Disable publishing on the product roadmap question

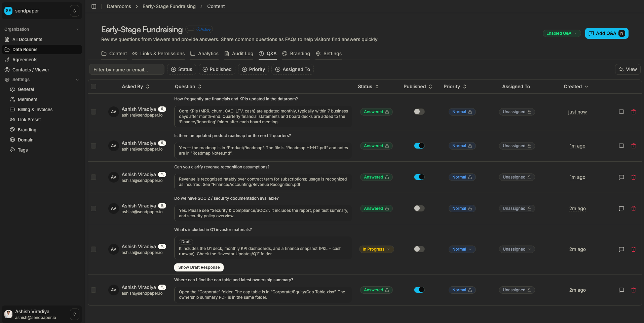coord(419,146)
